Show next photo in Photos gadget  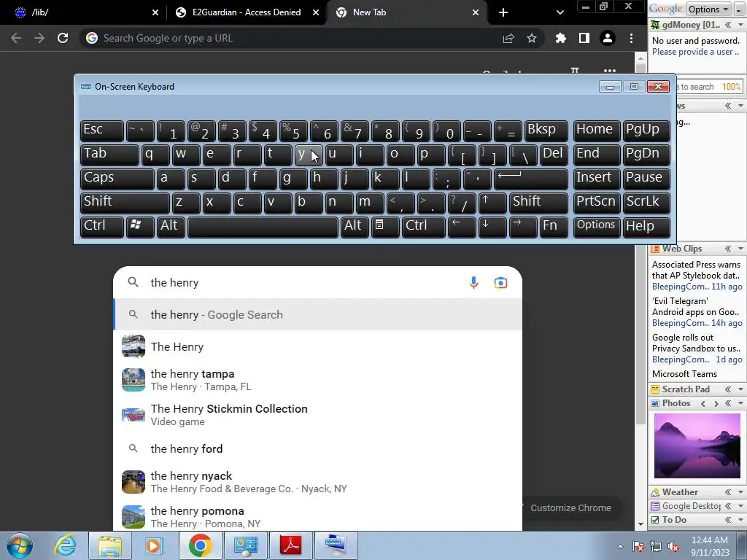click(716, 403)
